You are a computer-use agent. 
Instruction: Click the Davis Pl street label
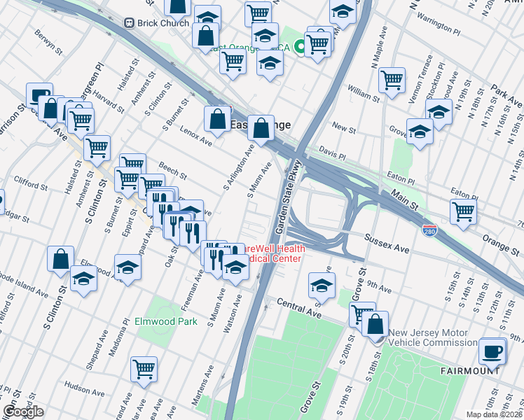click(332, 153)
